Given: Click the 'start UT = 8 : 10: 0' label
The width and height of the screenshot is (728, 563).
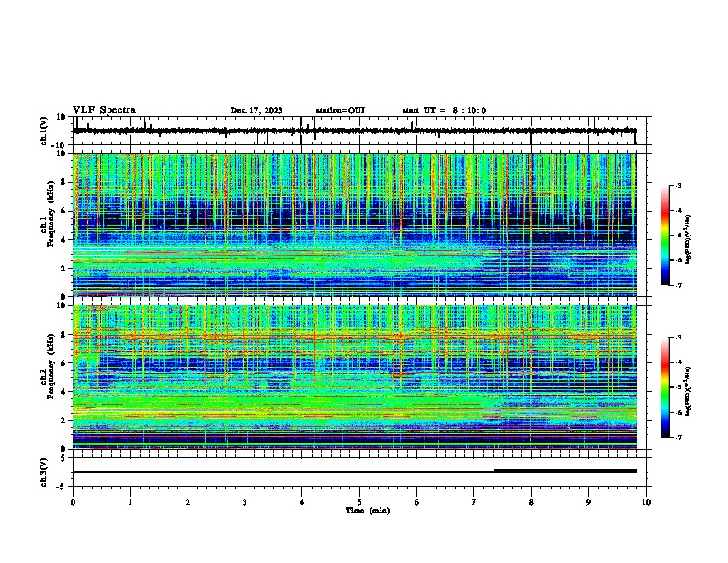Looking at the screenshot, I should point(444,110).
